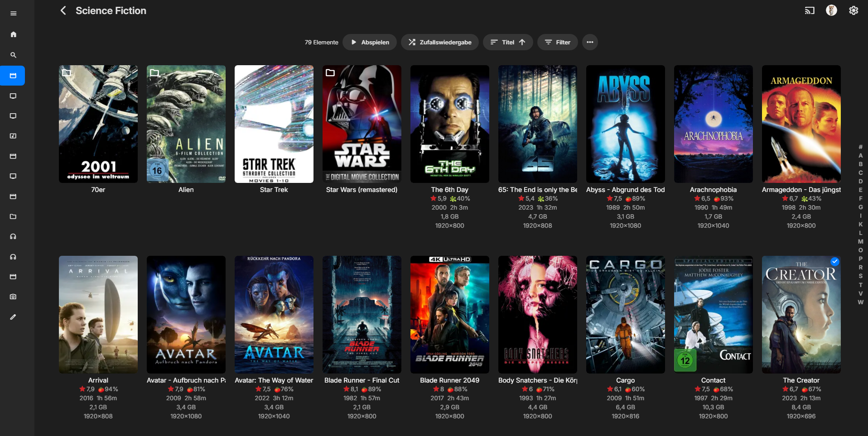Click the Blade Runner - Final Cut title

tap(362, 380)
